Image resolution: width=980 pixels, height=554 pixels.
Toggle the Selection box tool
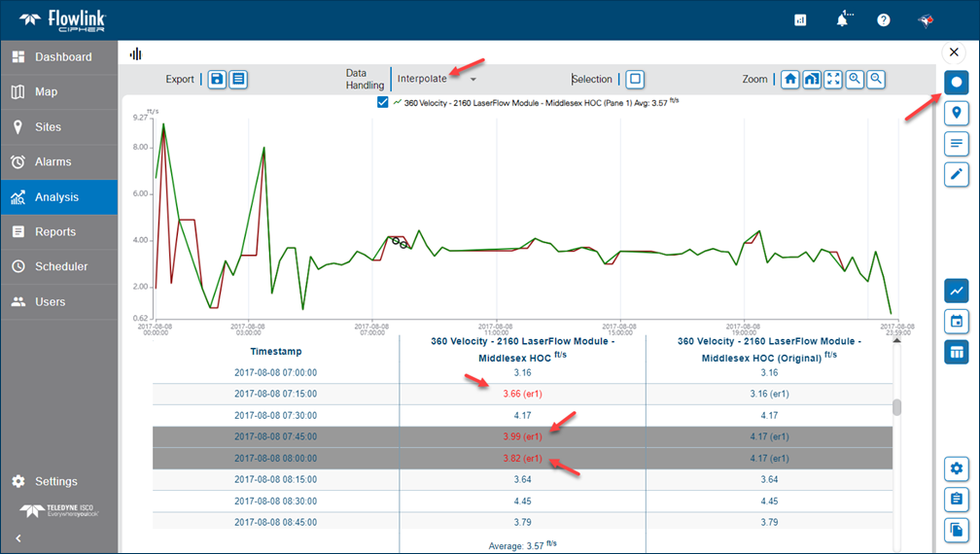tap(634, 79)
